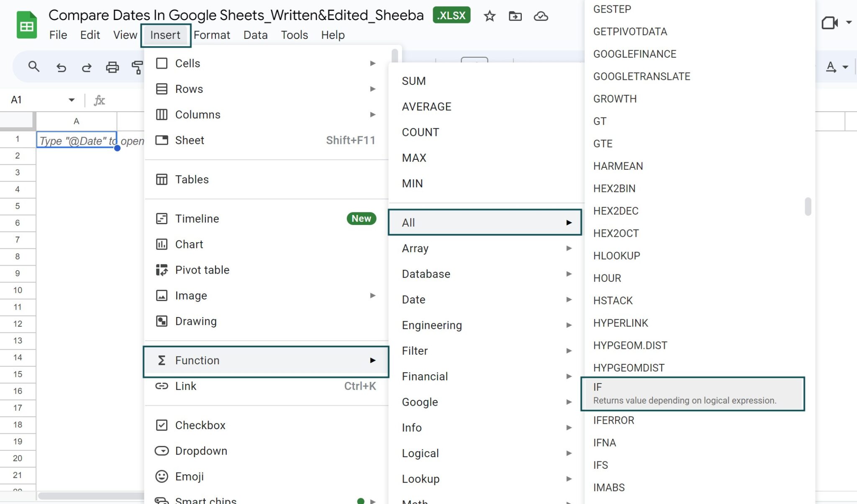Image resolution: width=857 pixels, height=504 pixels.
Task: Insert an Emoji
Action: (x=266, y=476)
